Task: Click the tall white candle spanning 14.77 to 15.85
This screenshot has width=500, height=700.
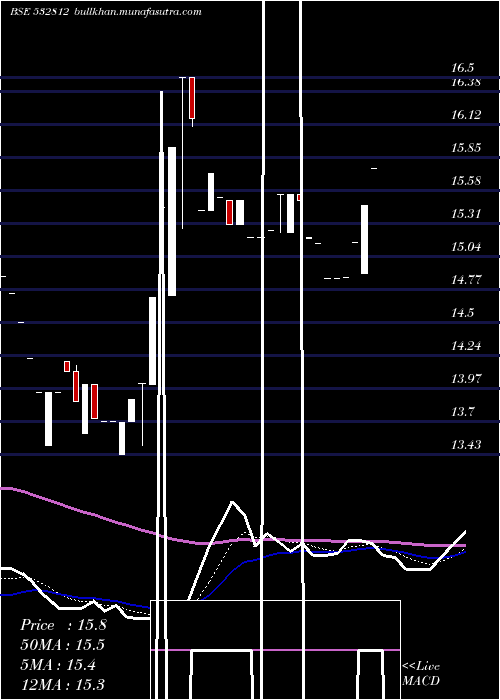Action: point(172,221)
